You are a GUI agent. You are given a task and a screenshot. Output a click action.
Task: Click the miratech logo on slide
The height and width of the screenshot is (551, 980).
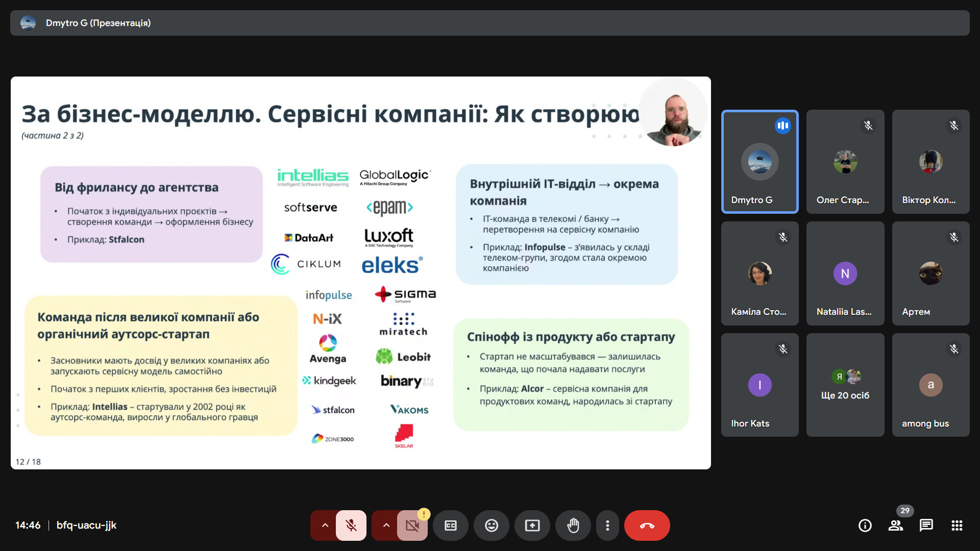[403, 324]
